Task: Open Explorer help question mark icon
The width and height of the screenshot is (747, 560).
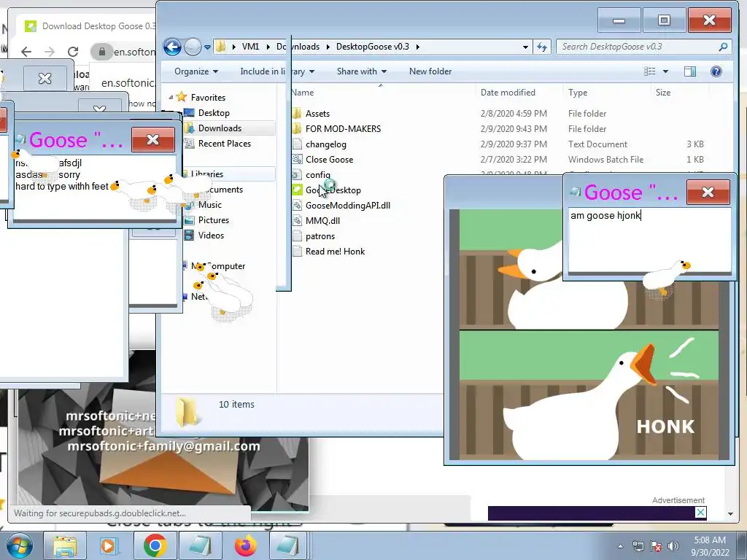Action: coord(716,71)
